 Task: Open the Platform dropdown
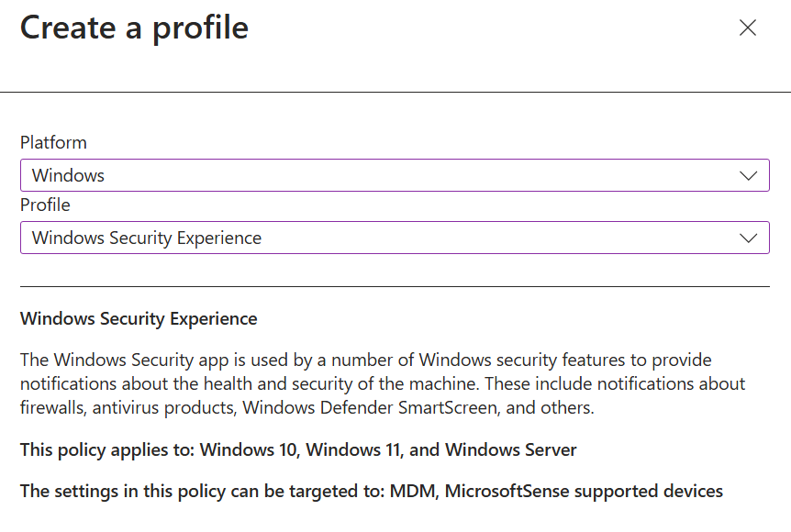pos(395,175)
